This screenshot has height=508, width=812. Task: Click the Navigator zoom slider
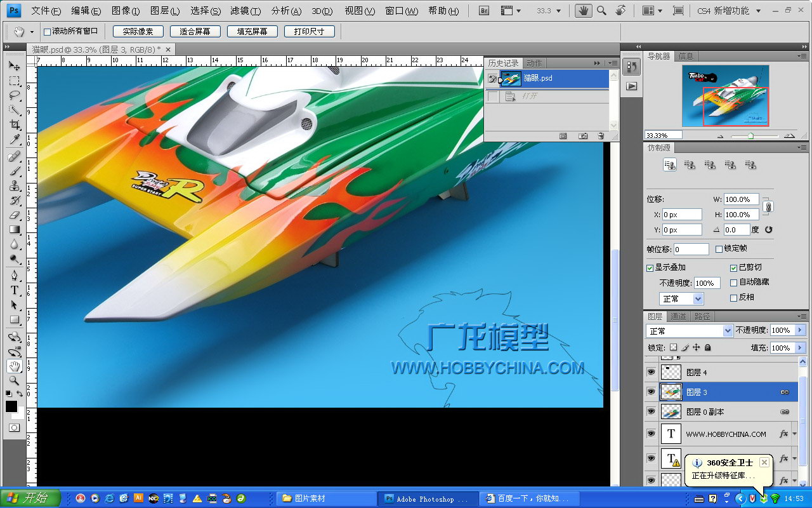(x=751, y=136)
